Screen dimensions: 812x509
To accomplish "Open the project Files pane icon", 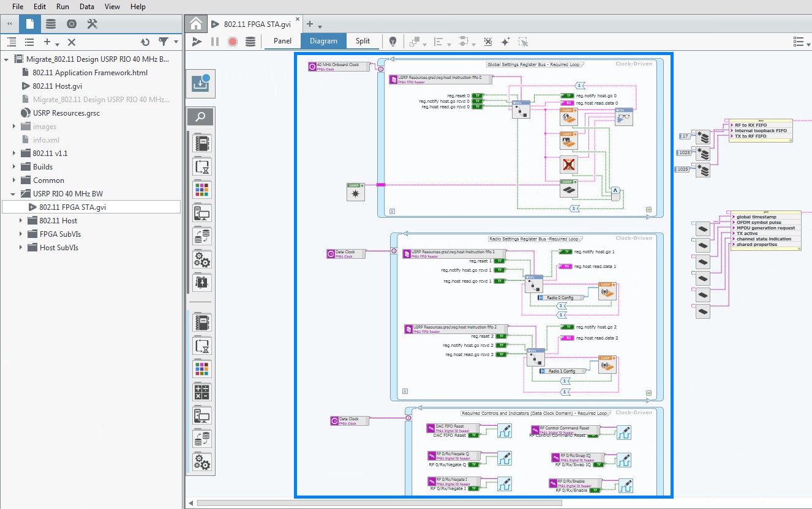I will click(30, 24).
